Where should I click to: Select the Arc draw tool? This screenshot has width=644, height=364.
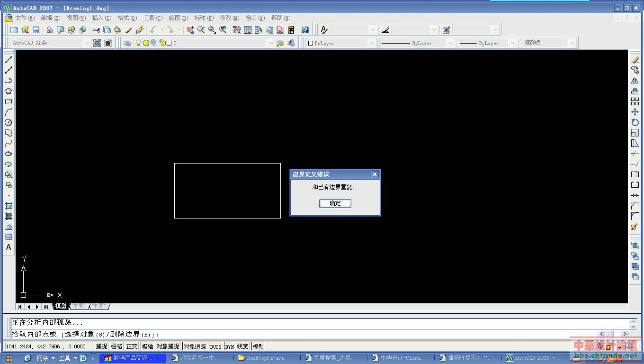[x=9, y=112]
